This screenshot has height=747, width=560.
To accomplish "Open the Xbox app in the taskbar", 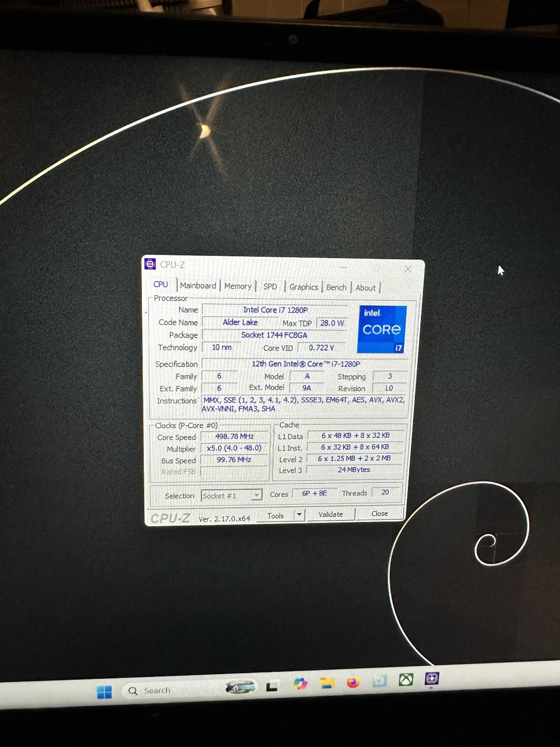I will coord(406,679).
